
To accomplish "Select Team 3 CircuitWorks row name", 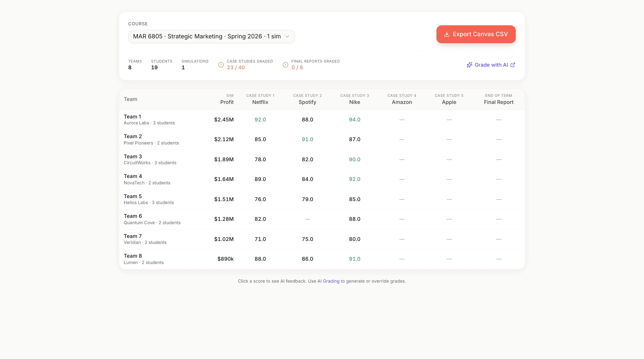I will (150, 160).
